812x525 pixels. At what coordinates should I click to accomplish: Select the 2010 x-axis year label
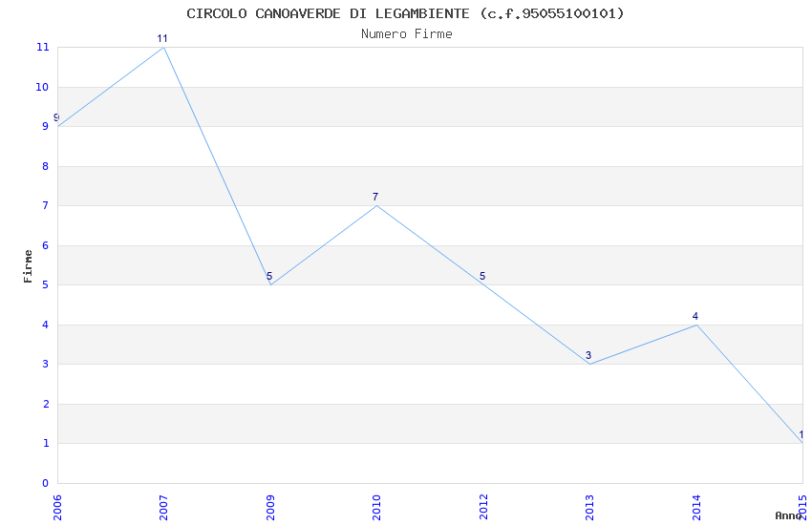pos(376,508)
